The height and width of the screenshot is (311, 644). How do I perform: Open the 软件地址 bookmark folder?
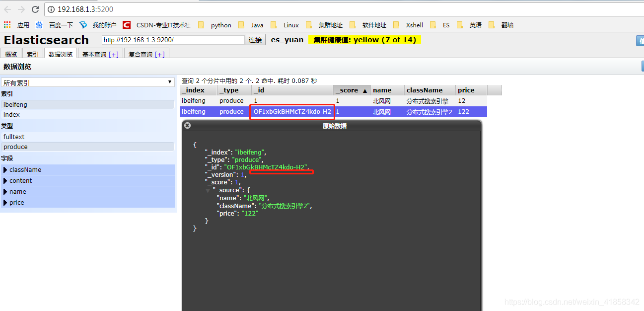[x=368, y=25]
